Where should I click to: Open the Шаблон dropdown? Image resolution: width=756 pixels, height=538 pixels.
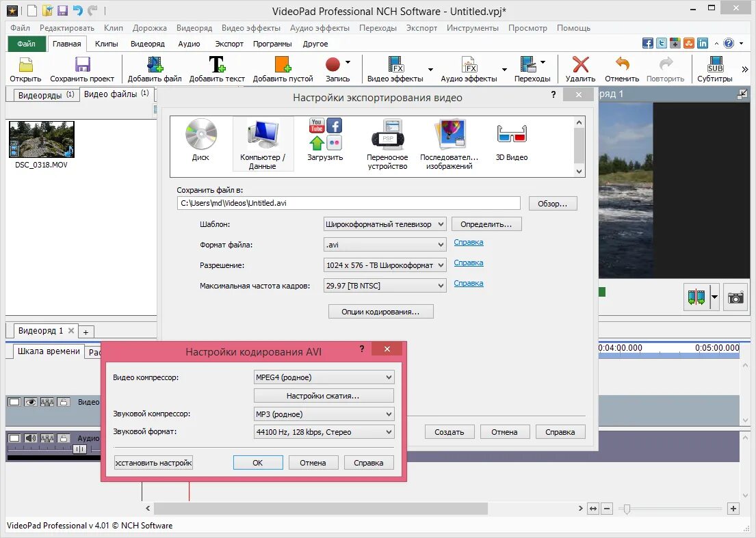(384, 224)
